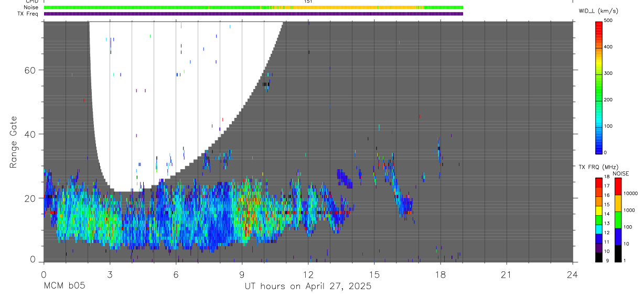The image size is (644, 297).
Task: Click the '10000' label in the NOISE legend
Action: pyautogui.click(x=631, y=194)
